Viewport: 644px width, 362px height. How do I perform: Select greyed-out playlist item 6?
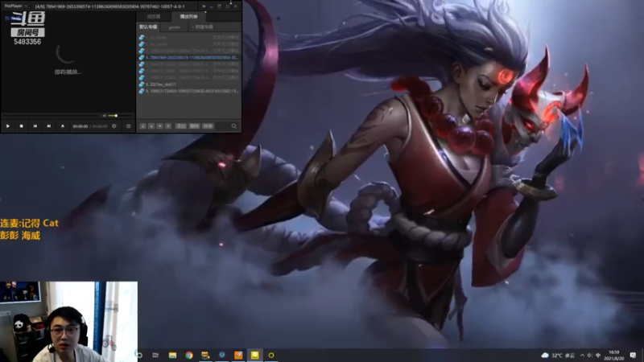pos(189,71)
